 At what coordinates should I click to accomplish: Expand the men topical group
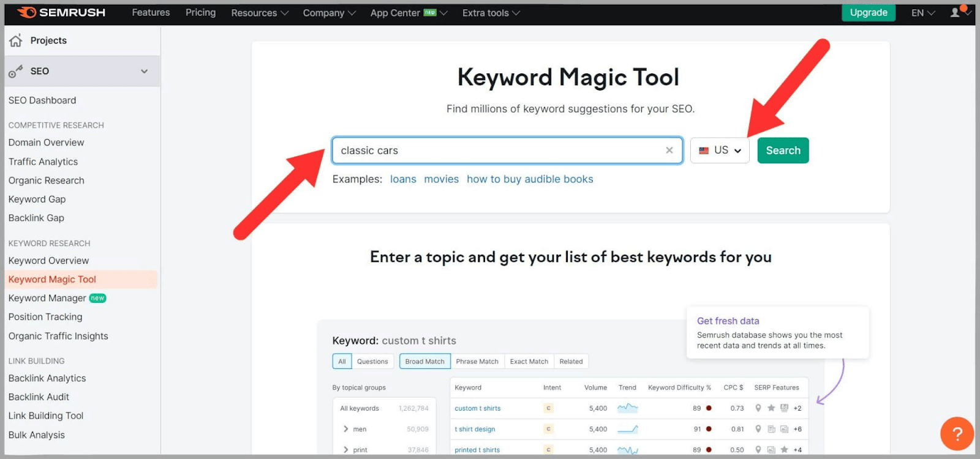346,429
